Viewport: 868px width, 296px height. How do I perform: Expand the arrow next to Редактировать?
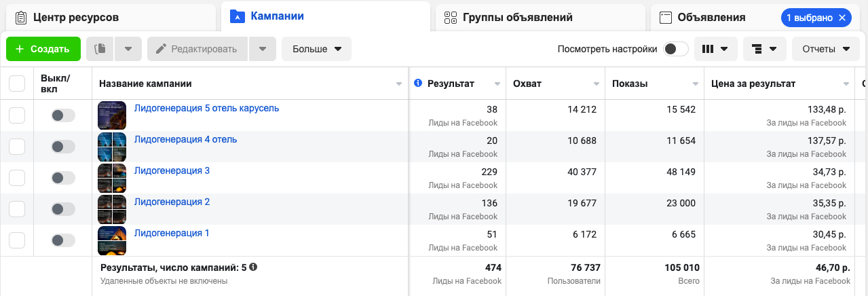(x=263, y=49)
